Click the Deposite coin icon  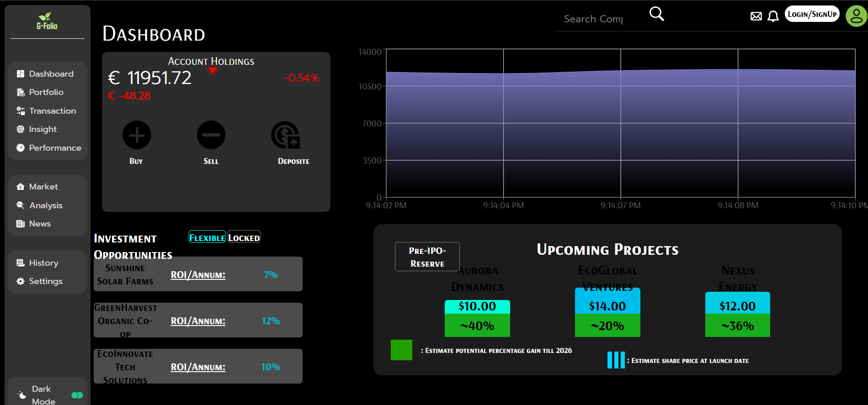click(x=285, y=135)
